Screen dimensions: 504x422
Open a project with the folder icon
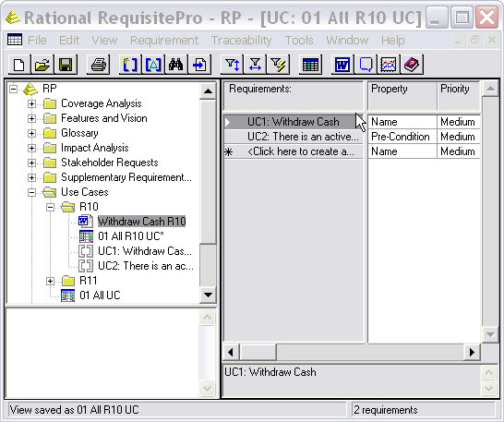click(x=42, y=65)
